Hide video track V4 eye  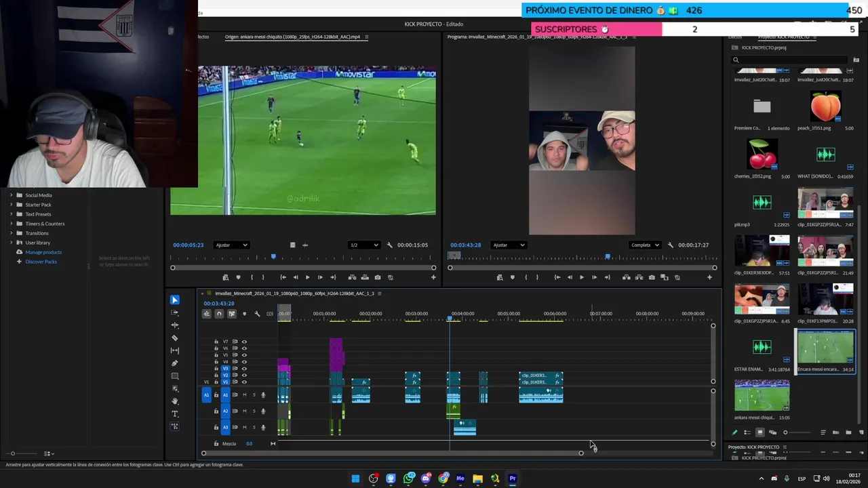coord(244,362)
